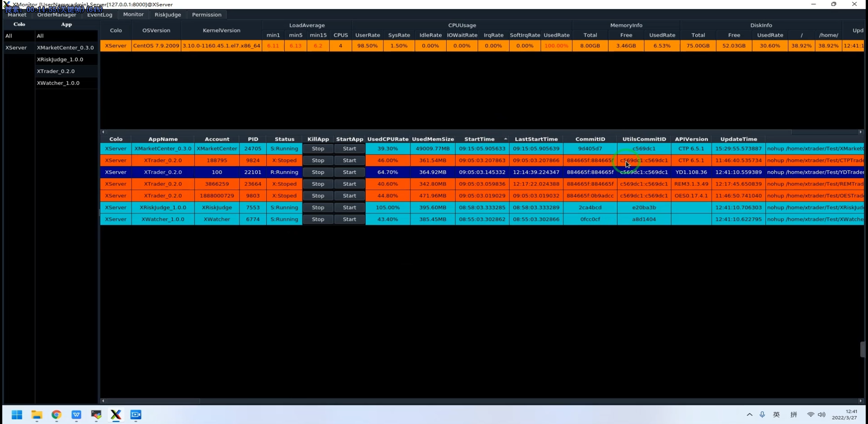Select XServer in the Colo filter list
Screen dimensions: 868x424
point(19,48)
